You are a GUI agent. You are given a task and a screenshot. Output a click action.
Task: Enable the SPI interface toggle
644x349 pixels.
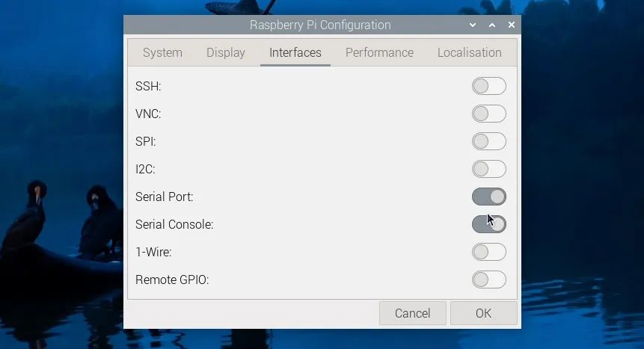[x=488, y=141]
